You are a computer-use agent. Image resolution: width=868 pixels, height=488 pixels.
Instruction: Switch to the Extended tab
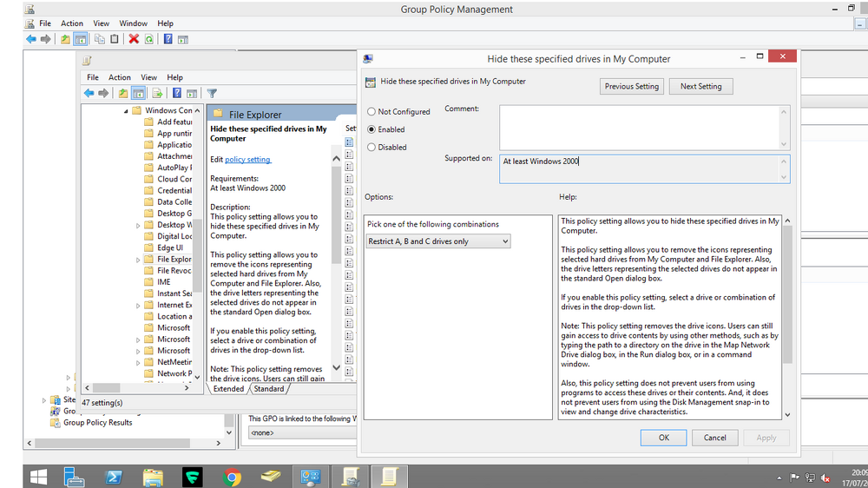coord(228,389)
